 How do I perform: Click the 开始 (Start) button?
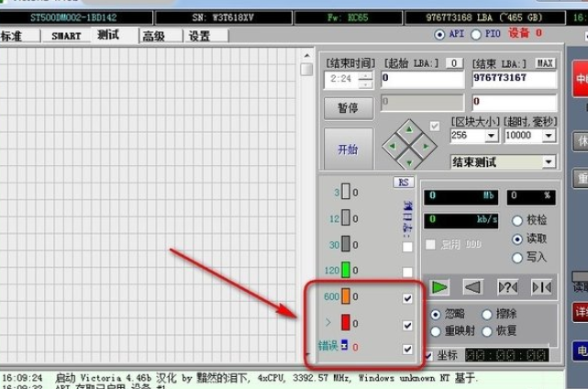(x=348, y=150)
